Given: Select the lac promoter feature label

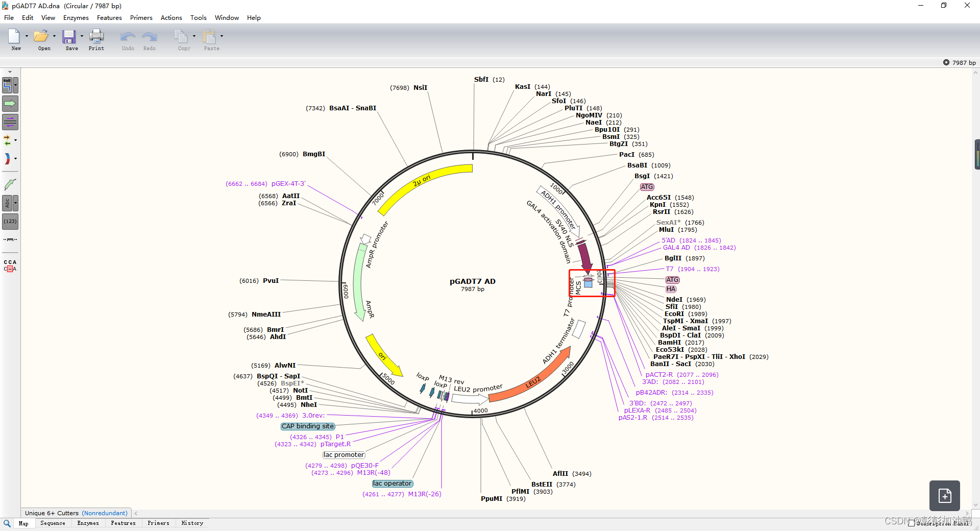Looking at the screenshot, I should (344, 455).
